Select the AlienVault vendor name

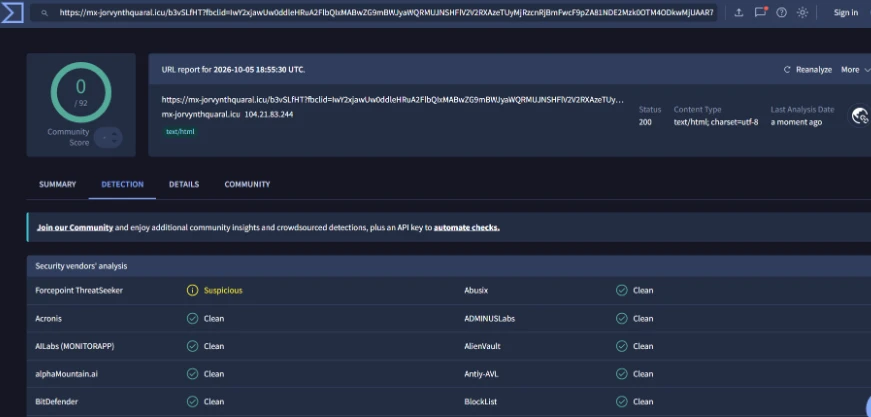pyautogui.click(x=482, y=346)
